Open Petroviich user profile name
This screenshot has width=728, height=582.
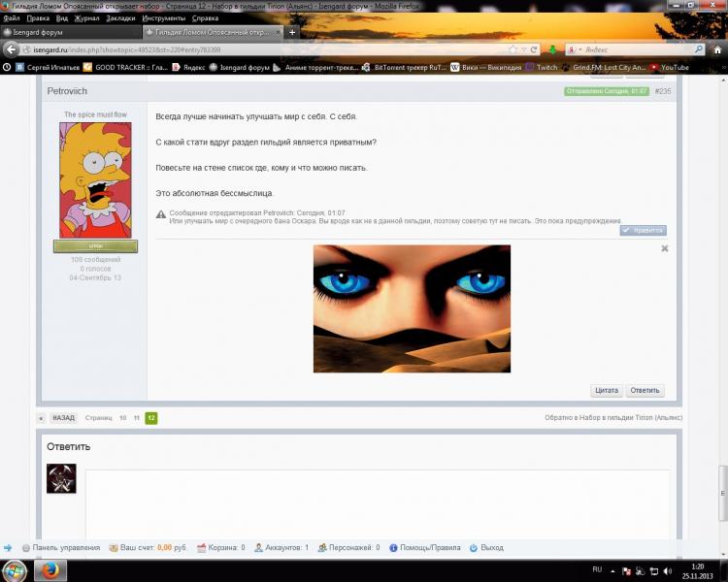pos(67,91)
